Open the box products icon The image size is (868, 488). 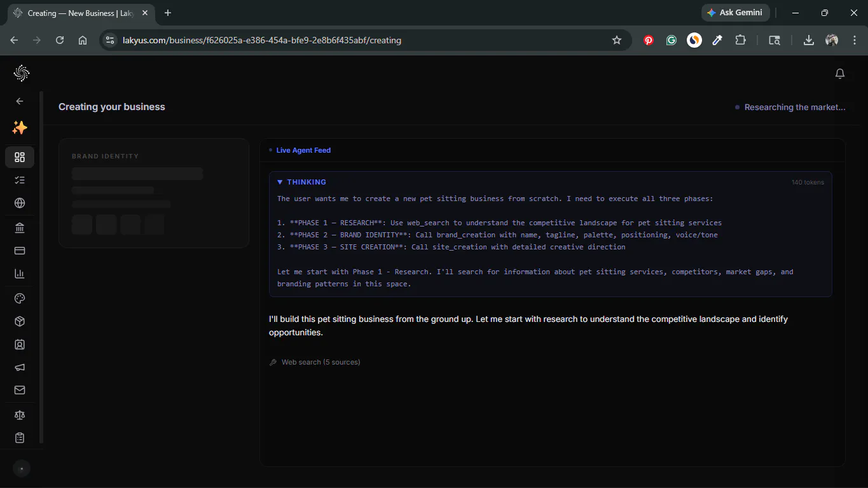click(20, 321)
